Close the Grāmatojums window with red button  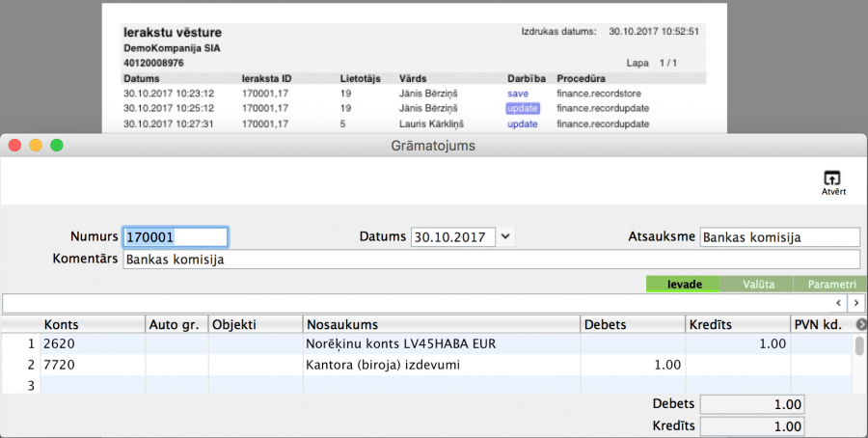pos(14,146)
